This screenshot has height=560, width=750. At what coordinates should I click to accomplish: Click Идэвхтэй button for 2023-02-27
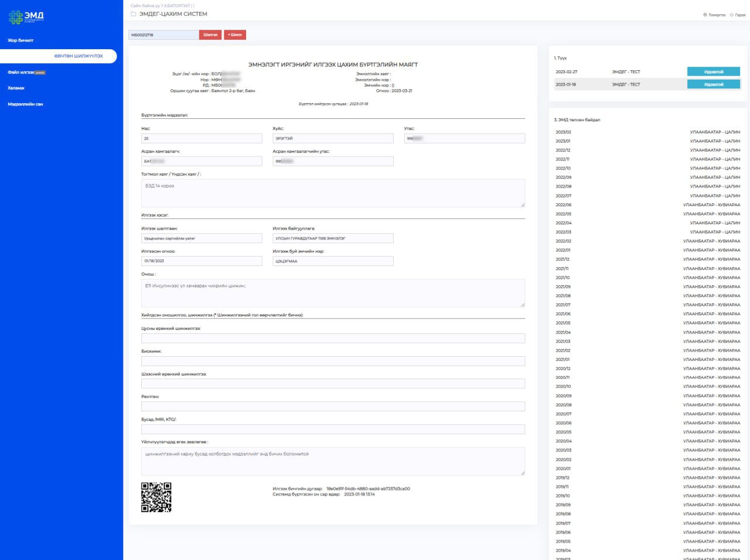(x=713, y=72)
